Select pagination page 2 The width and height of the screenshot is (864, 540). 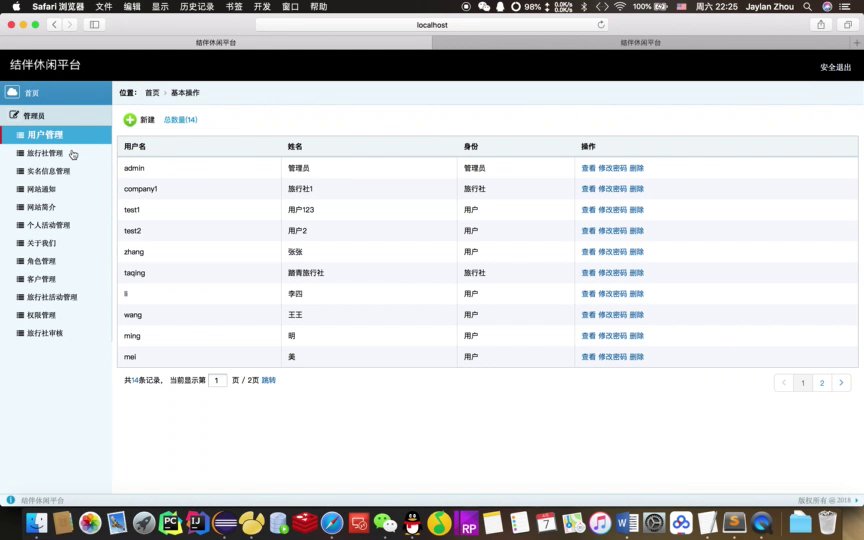point(822,382)
